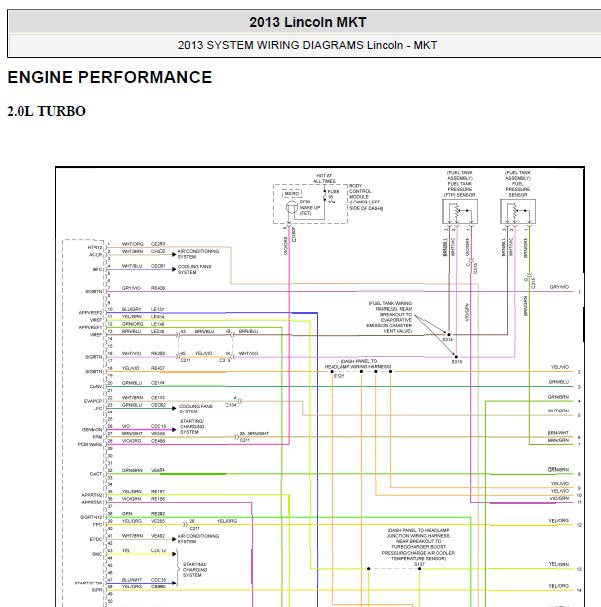The width and height of the screenshot is (601, 607).
Task: Click the 'FPC' pin name
Action: tap(98, 525)
